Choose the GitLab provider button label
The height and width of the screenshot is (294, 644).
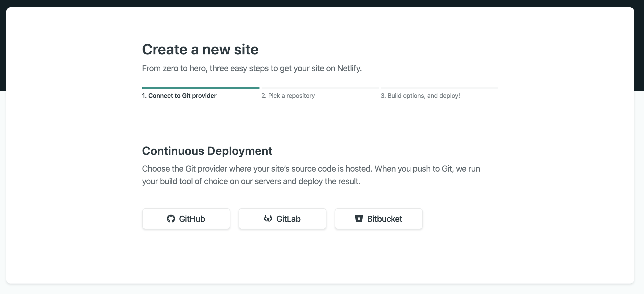coord(289,219)
